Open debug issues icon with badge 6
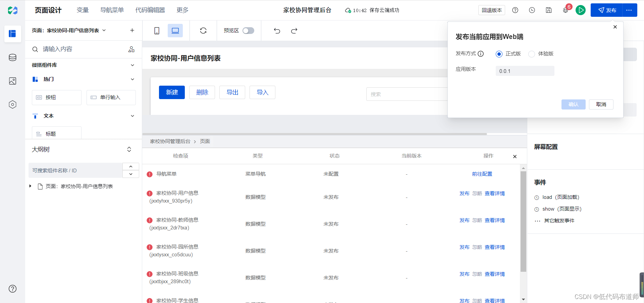Viewport: 644px width, 303px height. pos(566,9)
